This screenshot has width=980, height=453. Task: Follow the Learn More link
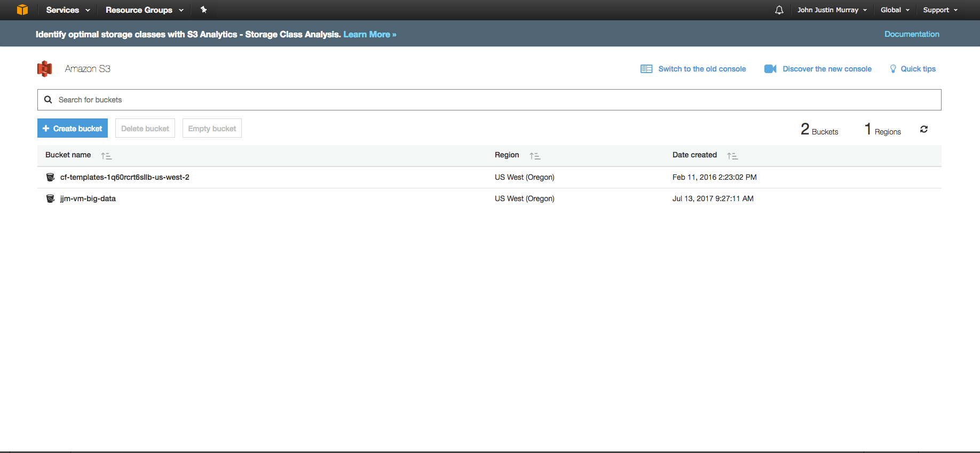click(369, 34)
